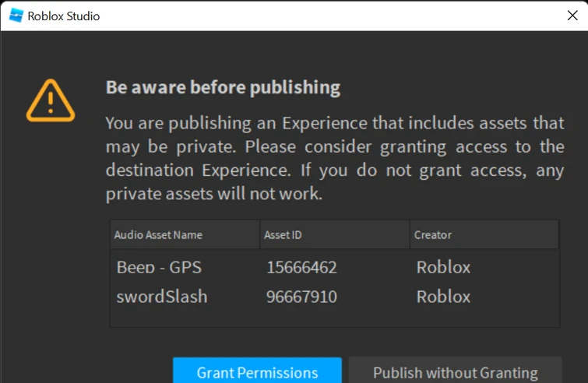
Task: Click Roblox creator of Beep - GPS
Action: pos(443,267)
